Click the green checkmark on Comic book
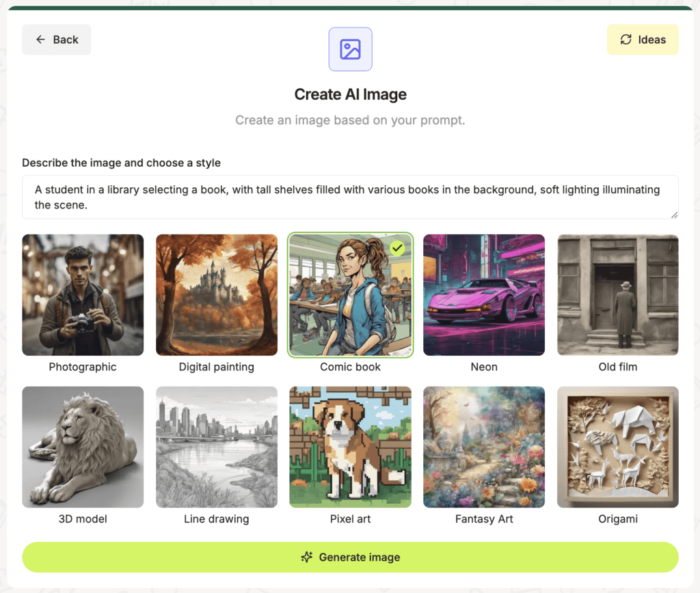Viewport: 700px width, 593px height. click(397, 248)
